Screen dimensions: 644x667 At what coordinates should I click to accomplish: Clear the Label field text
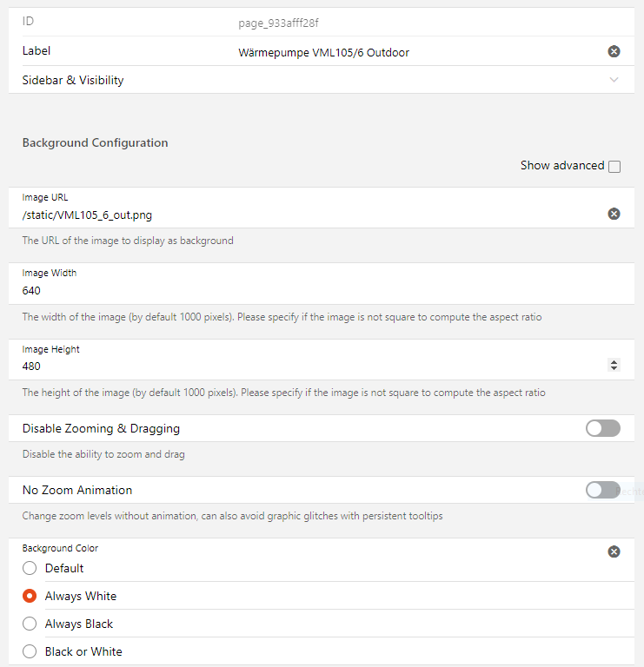614,52
